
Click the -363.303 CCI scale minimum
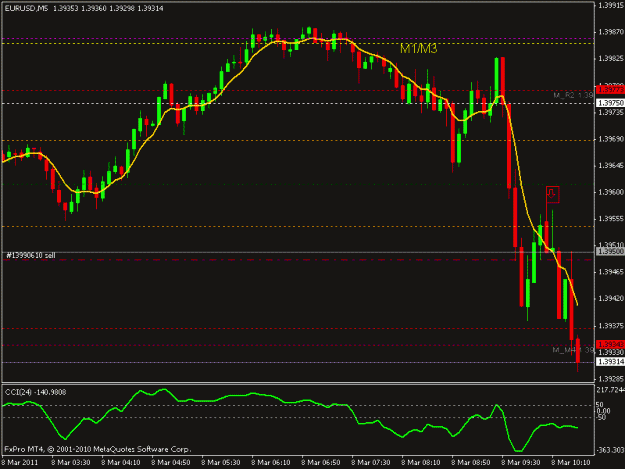pos(610,450)
